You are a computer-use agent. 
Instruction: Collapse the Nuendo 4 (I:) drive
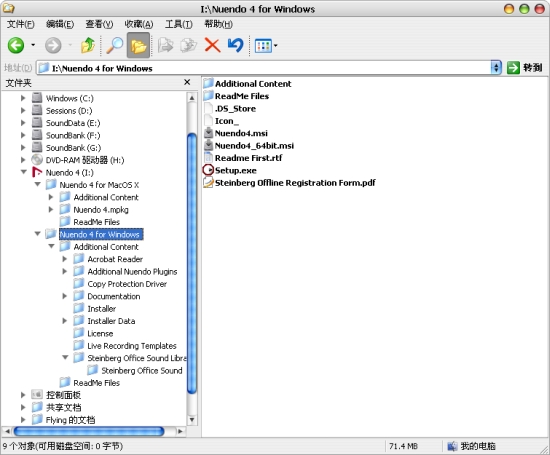click(24, 172)
